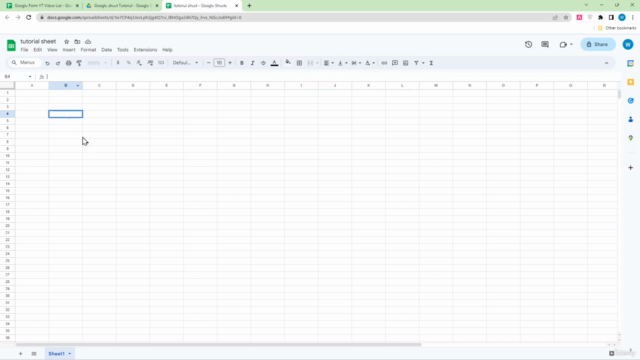Open version history clock icon

point(529,44)
